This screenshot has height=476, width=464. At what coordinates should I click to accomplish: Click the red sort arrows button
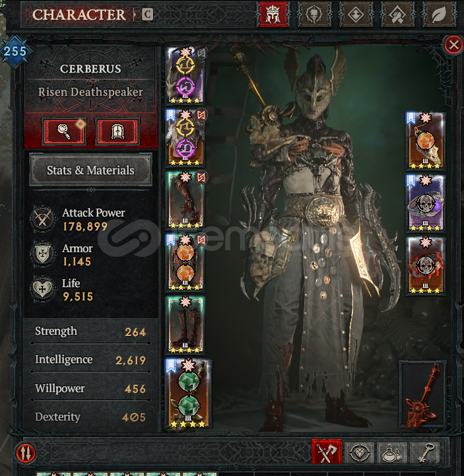tap(26, 453)
